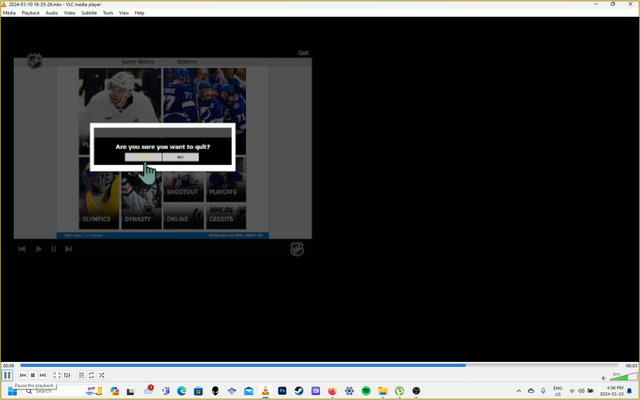Open the Audio menu

click(51, 13)
